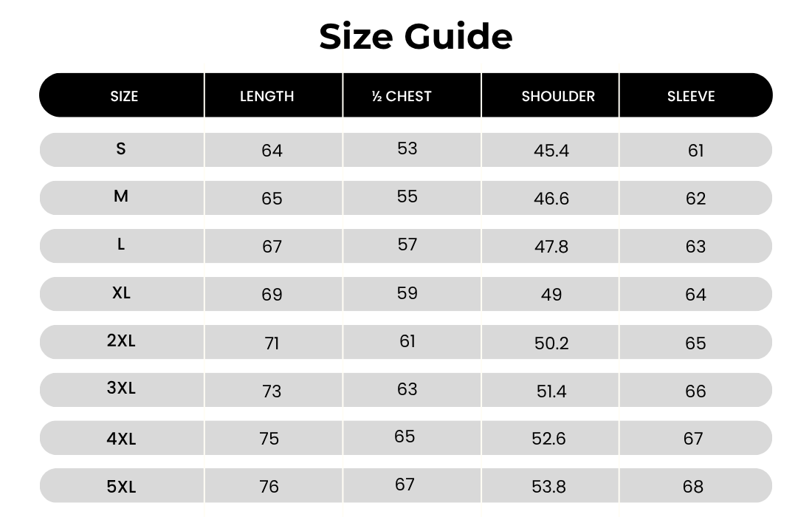Select the ½ CHEST column header
The height and width of the screenshot is (517, 812).
402,96
